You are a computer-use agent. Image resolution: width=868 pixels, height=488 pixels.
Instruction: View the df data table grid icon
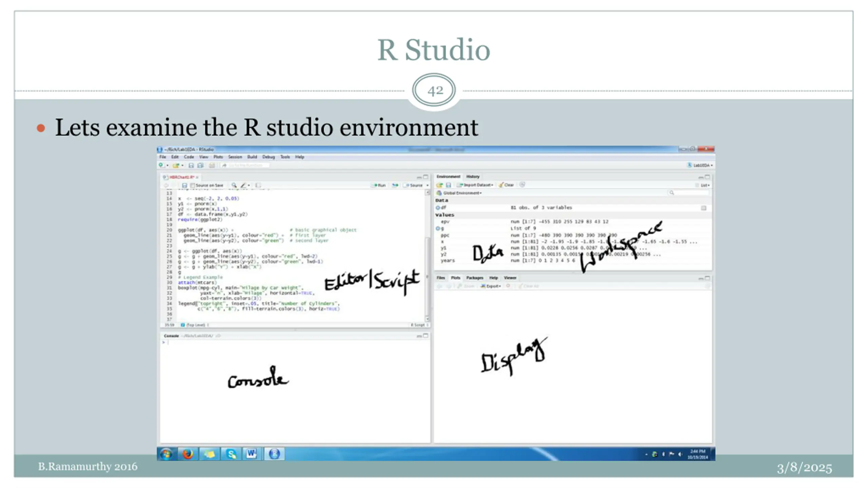click(x=704, y=208)
